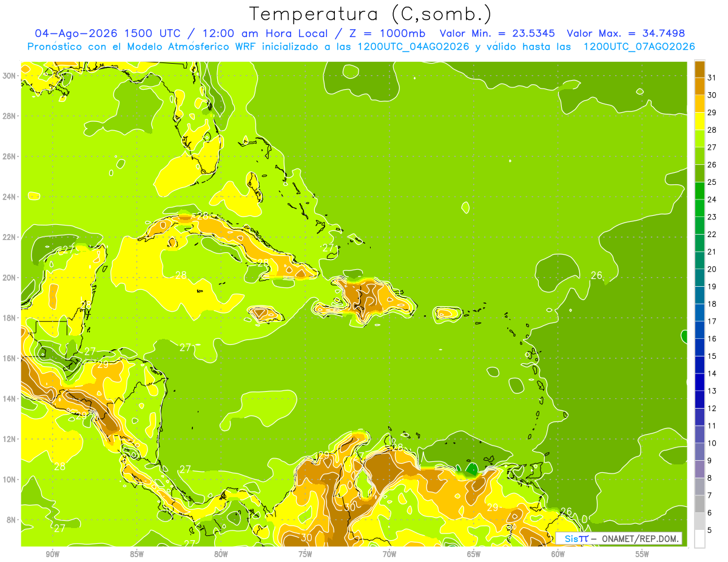Select the "Valor Max. = 34.7498" value
This screenshot has height=562, width=728.
pos(626,33)
